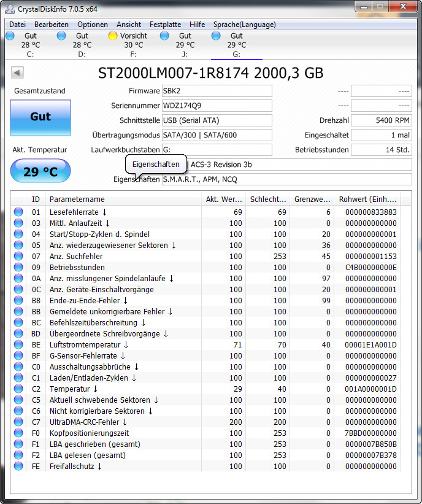The width and height of the screenshot is (422, 504).
Task: Click the Parametername column header
Action: 124,200
